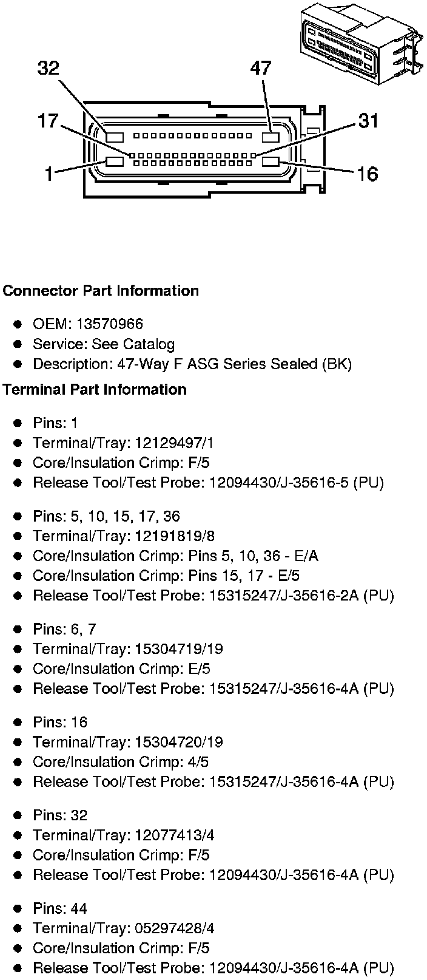Click the Pins: 44 line
The height and width of the screenshot is (980, 427).
60,908
